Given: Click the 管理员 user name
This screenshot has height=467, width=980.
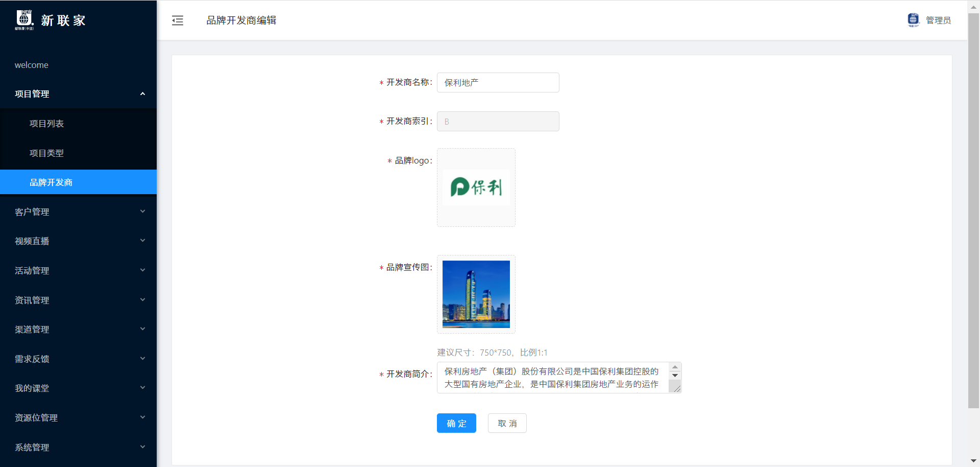Looking at the screenshot, I should pos(938,20).
